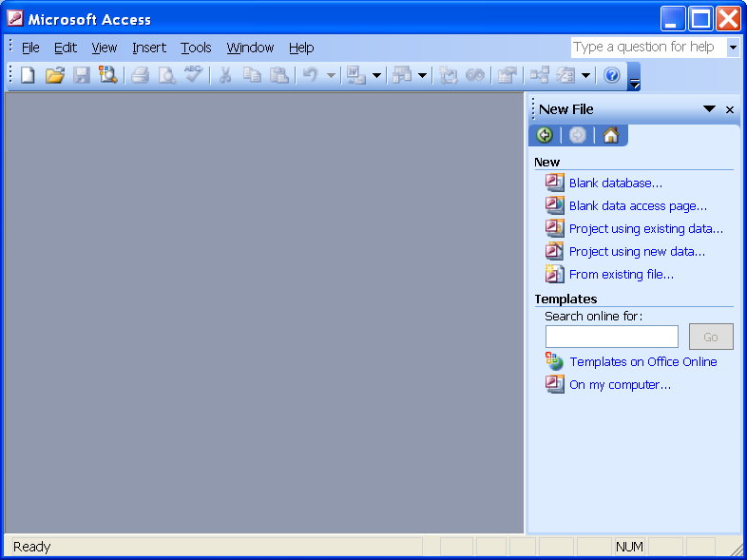
Task: Open the Insert menu
Action: pyautogui.click(x=149, y=48)
